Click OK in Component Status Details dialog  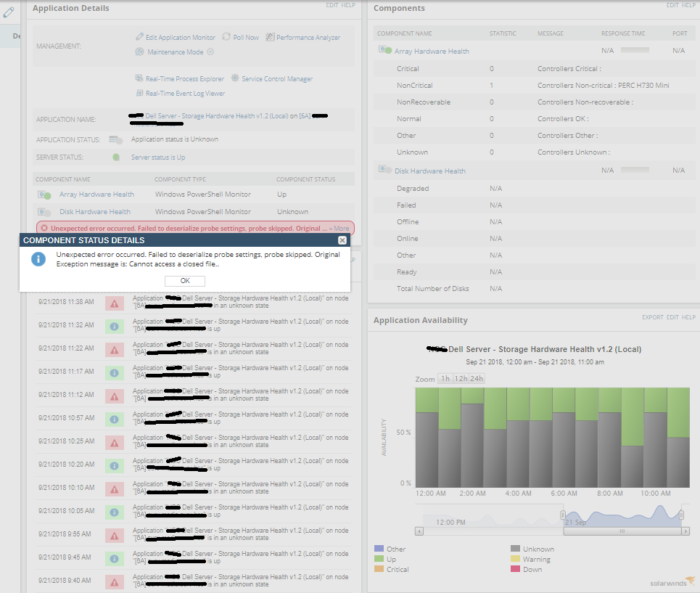click(x=184, y=281)
